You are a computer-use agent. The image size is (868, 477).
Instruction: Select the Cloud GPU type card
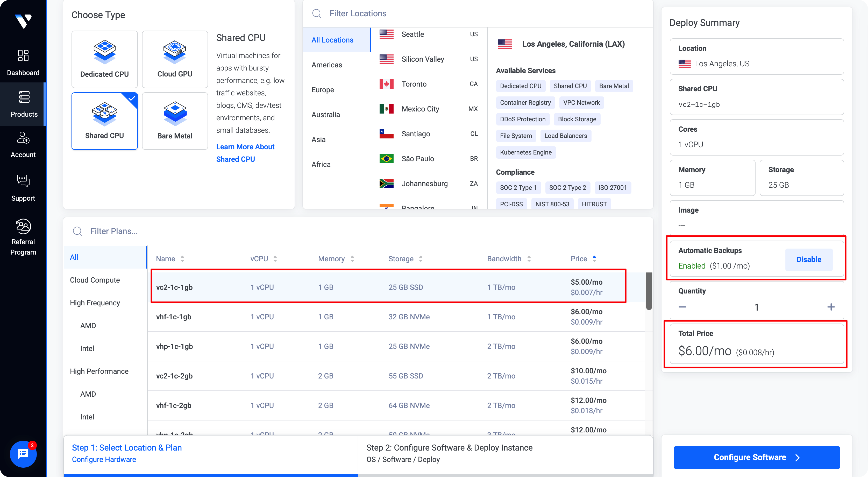(x=175, y=59)
